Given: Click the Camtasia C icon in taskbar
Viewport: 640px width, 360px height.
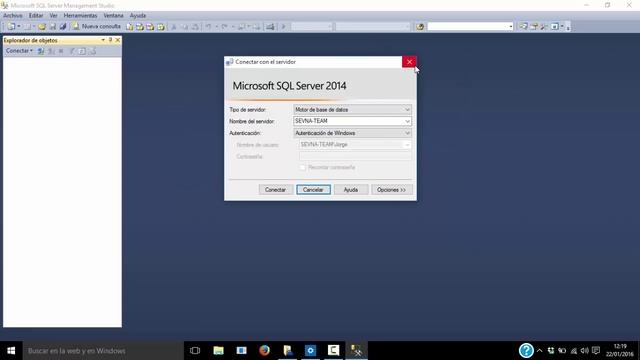Looking at the screenshot, I should click(333, 351).
